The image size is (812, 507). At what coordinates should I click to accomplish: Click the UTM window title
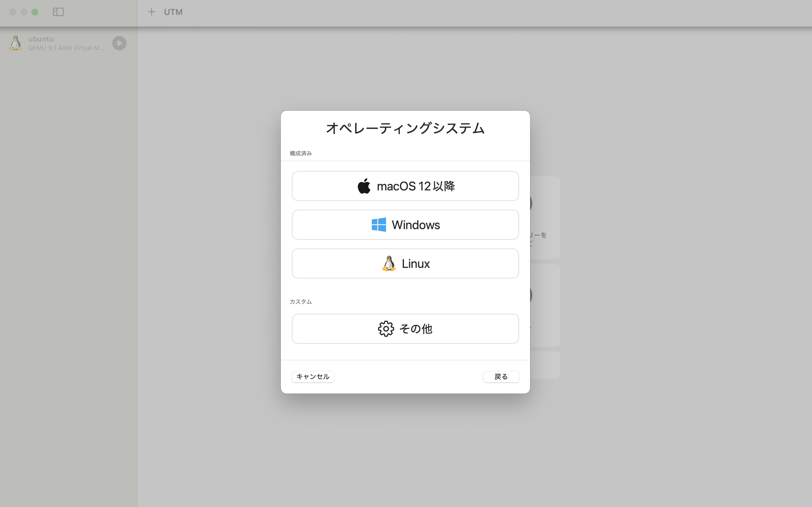pos(173,12)
